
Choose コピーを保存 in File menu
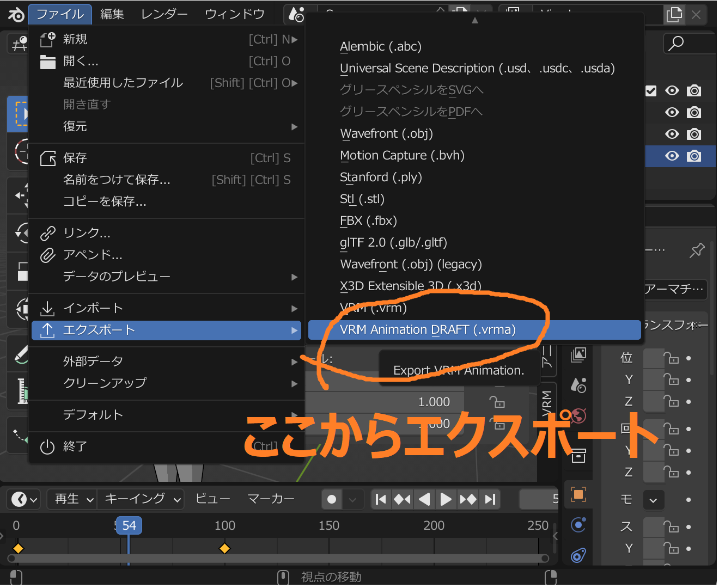click(166, 202)
